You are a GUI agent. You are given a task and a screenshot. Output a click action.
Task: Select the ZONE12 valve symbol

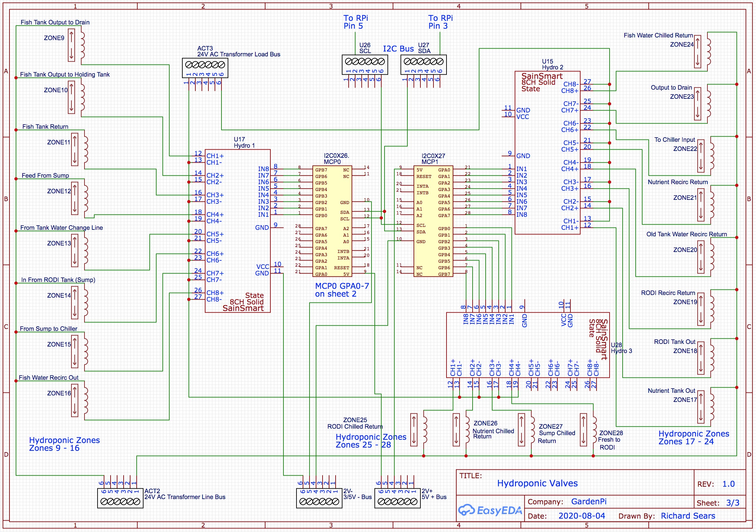click(x=80, y=199)
